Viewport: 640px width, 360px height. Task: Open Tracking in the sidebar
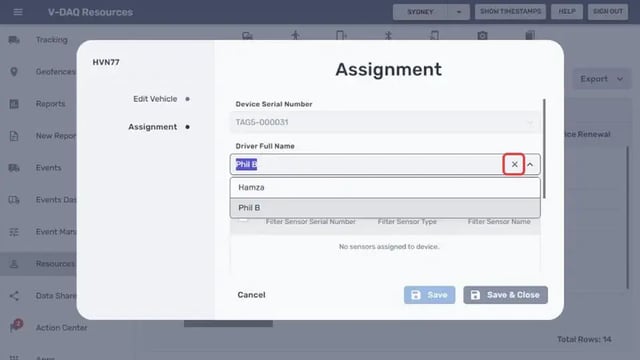point(51,40)
